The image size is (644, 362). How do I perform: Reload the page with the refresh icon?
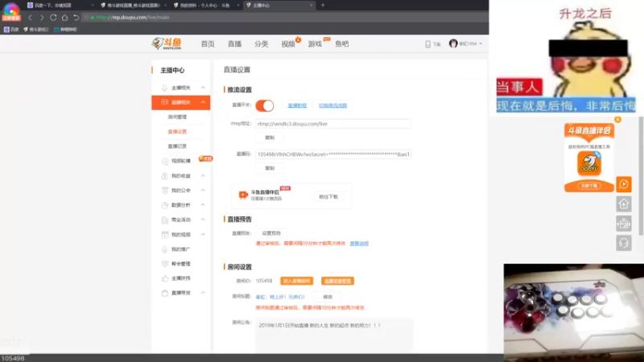pyautogui.click(x=53, y=18)
